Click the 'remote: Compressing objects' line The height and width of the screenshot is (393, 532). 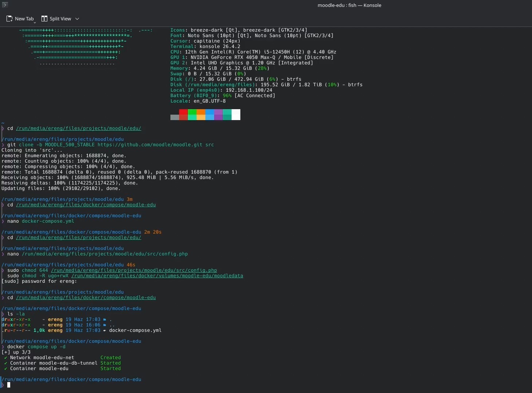[x=68, y=167]
